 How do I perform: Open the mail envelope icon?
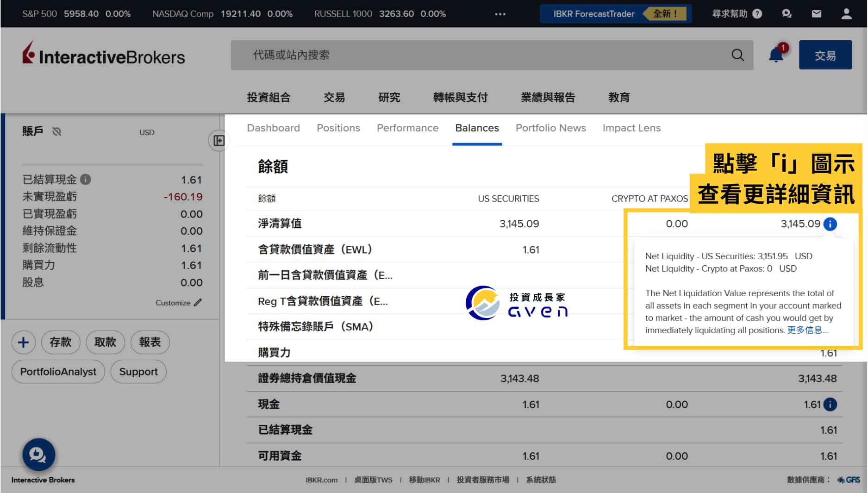coord(816,14)
